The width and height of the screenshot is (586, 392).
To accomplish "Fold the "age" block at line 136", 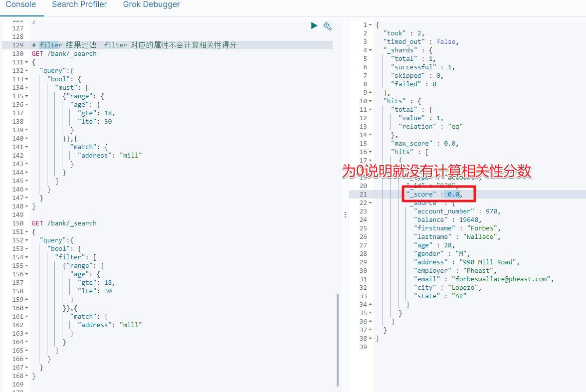I will pyautogui.click(x=26, y=105).
